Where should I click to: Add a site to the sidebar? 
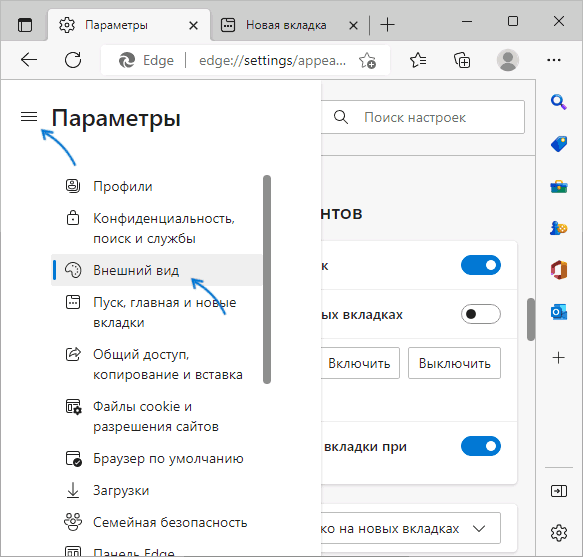click(558, 358)
